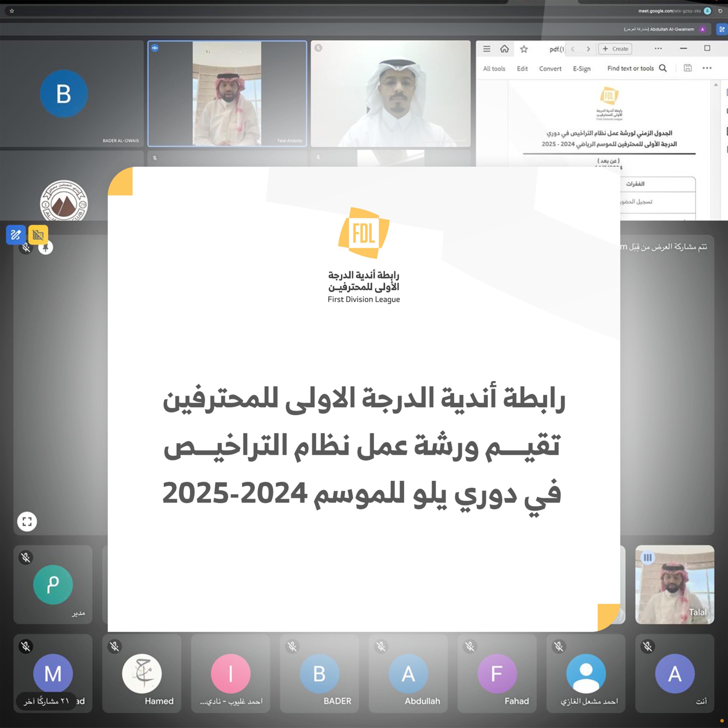Click the Find text or tools field
Image resolution: width=728 pixels, height=728 pixels.
coord(630,68)
